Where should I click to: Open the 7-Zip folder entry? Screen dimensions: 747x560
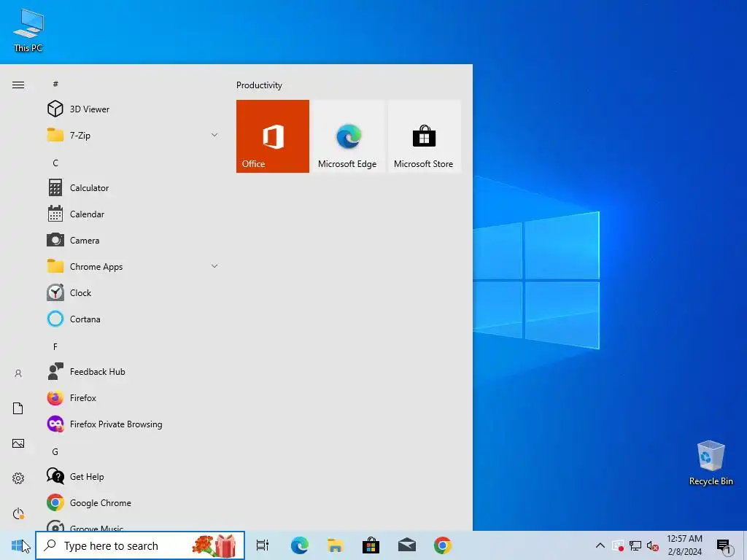133,135
